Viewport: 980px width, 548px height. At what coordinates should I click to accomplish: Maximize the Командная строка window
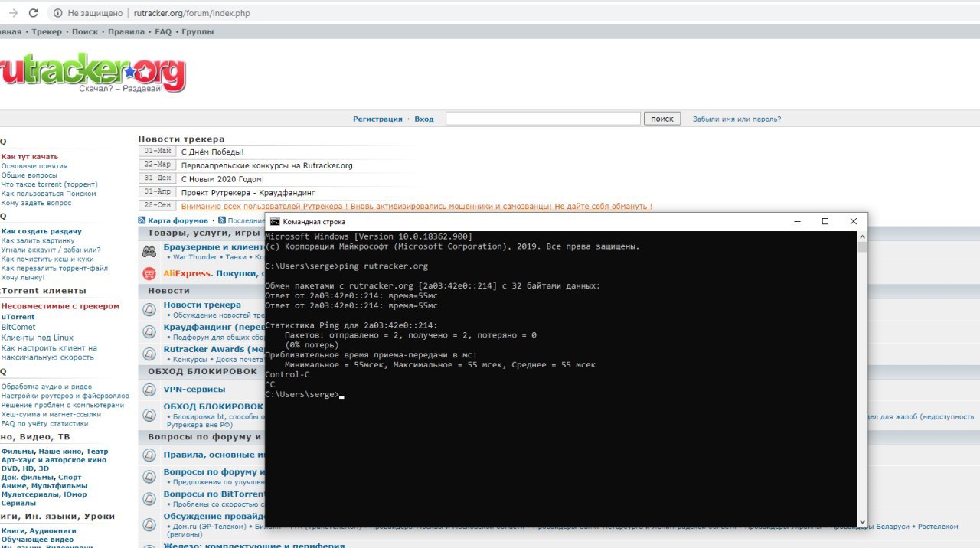pyautogui.click(x=825, y=221)
